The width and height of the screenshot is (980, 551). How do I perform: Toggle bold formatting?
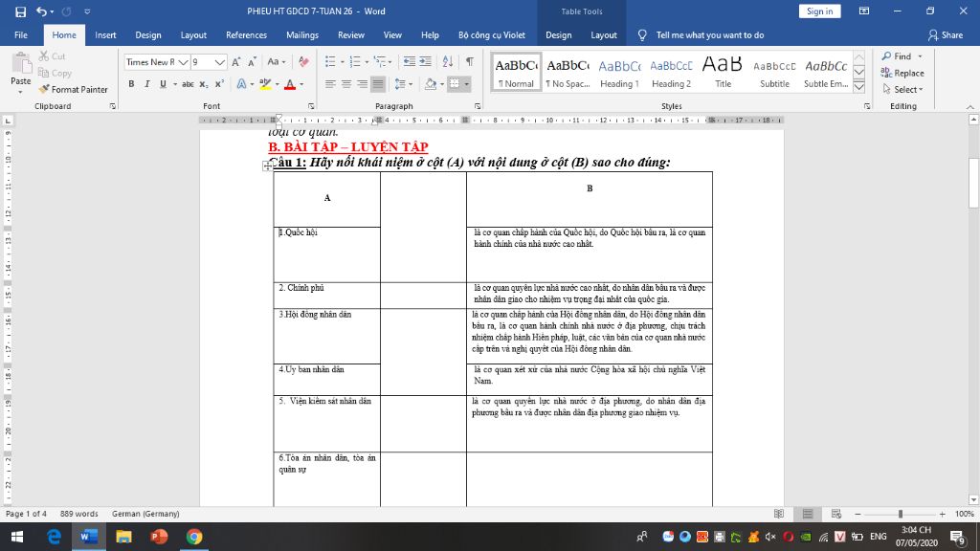point(131,84)
